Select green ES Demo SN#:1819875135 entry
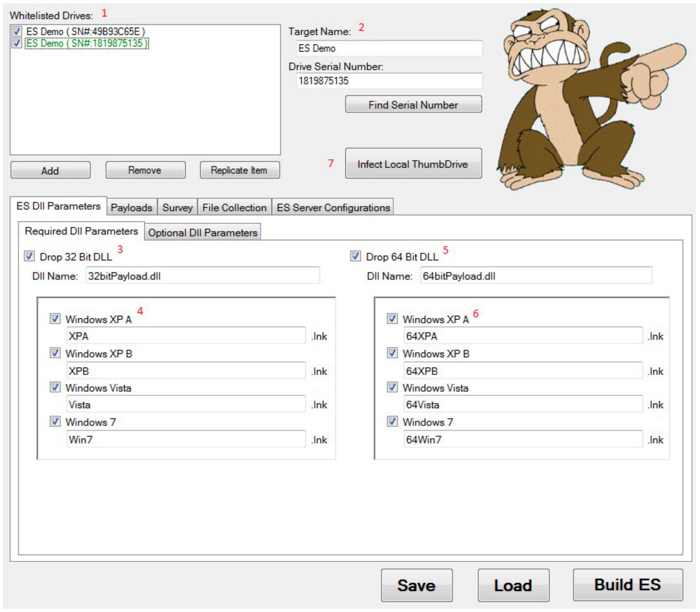 click(87, 43)
